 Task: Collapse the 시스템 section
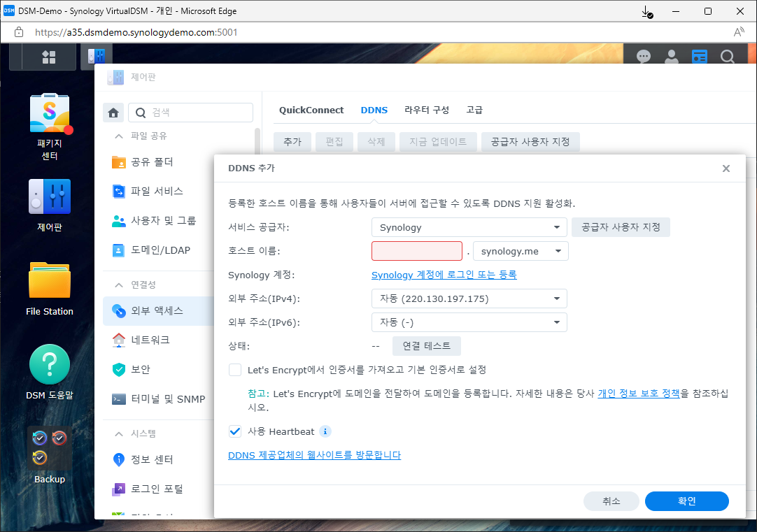119,433
